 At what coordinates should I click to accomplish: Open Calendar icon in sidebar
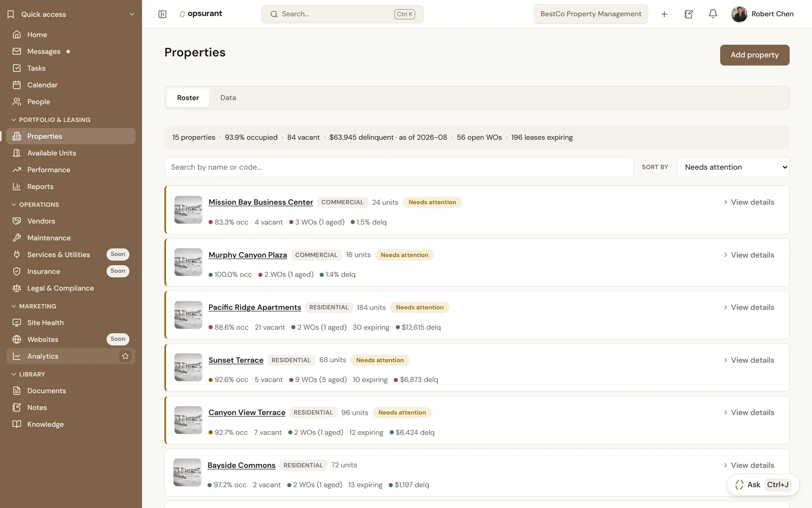[17, 85]
